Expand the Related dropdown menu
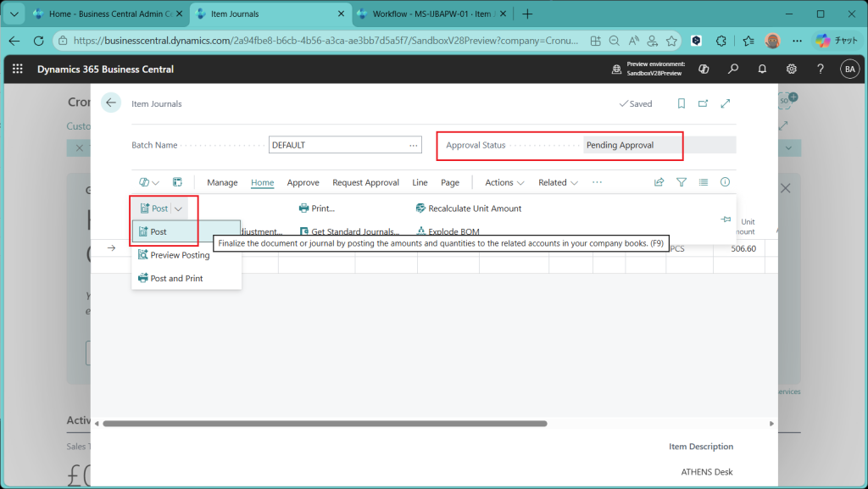 (x=558, y=182)
